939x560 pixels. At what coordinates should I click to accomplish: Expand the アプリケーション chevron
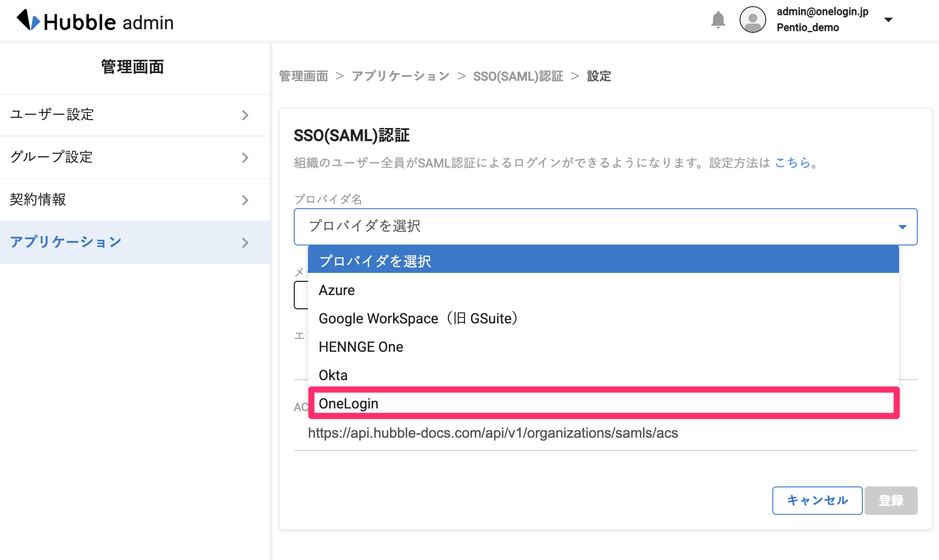coord(245,243)
